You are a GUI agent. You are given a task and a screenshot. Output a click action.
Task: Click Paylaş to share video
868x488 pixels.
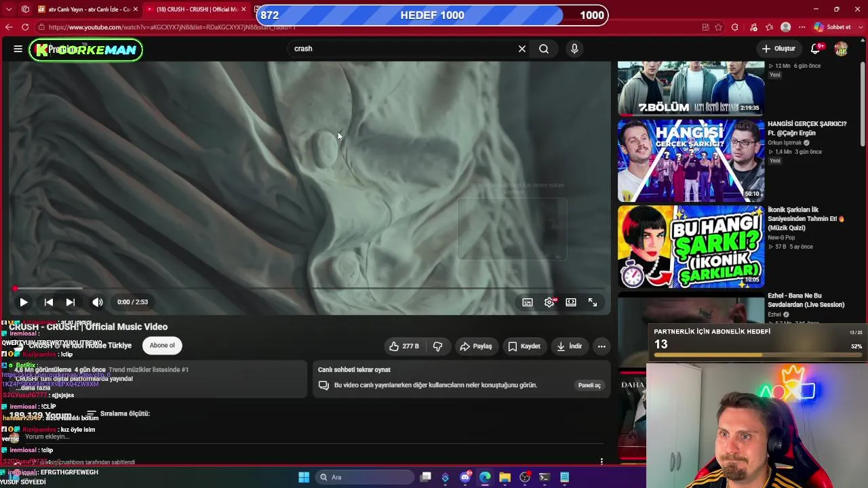tap(476, 346)
